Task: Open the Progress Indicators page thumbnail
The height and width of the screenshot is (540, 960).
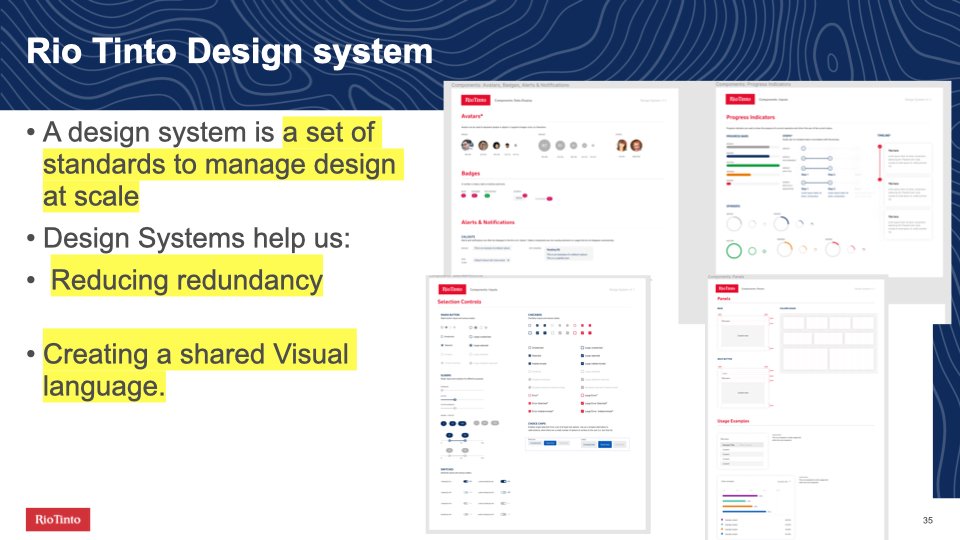Action: pos(829,184)
